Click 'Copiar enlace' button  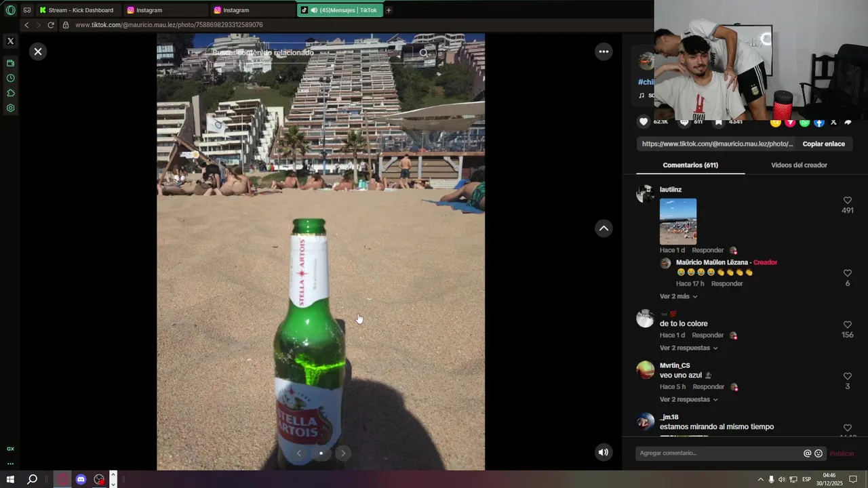(824, 144)
